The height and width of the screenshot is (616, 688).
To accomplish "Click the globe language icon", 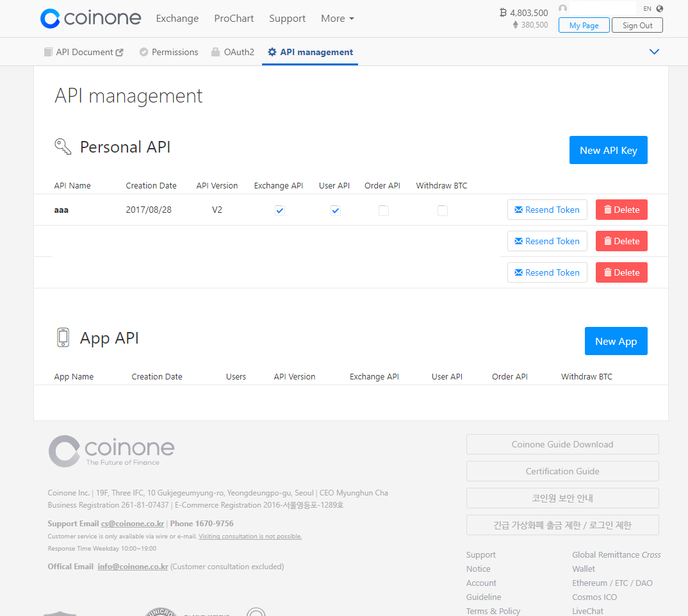I will point(659,9).
